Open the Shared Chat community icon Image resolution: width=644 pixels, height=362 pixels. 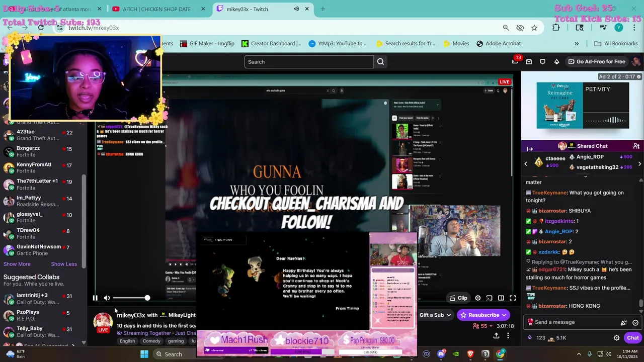tap(636, 146)
